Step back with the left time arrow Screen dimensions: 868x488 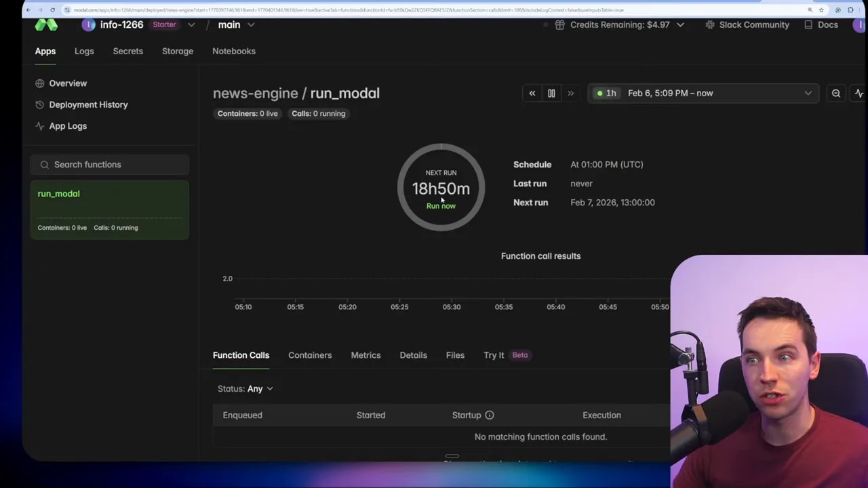click(x=532, y=93)
